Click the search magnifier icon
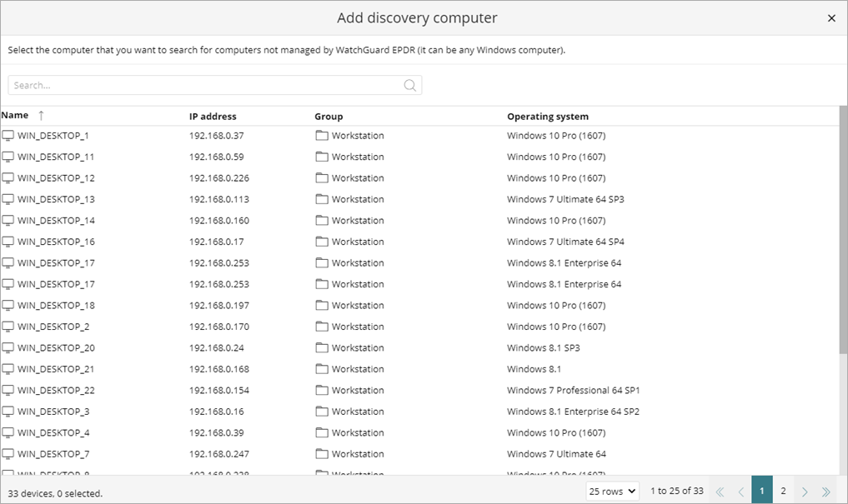 pos(409,85)
